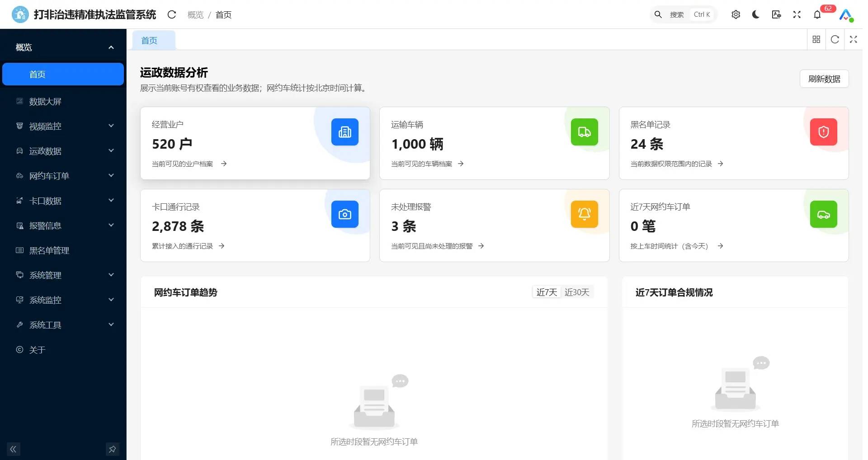
Task: Enter fullscreen via header expand icon
Action: point(797,14)
